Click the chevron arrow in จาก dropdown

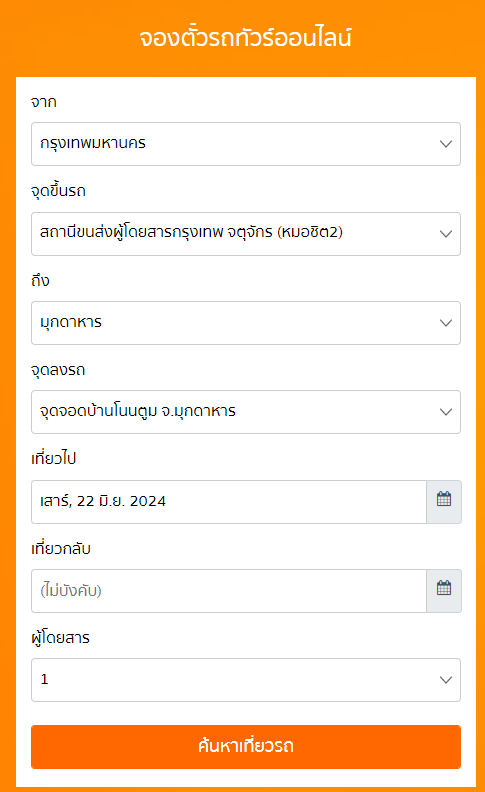[446, 144]
